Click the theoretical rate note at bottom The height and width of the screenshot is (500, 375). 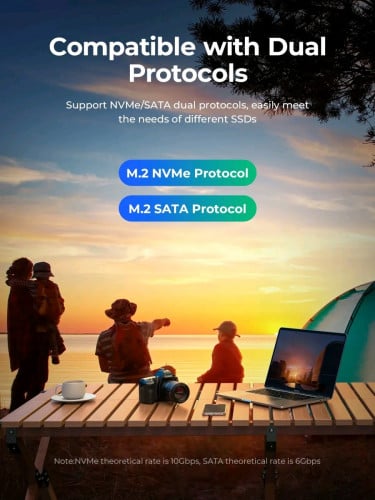(x=187, y=461)
